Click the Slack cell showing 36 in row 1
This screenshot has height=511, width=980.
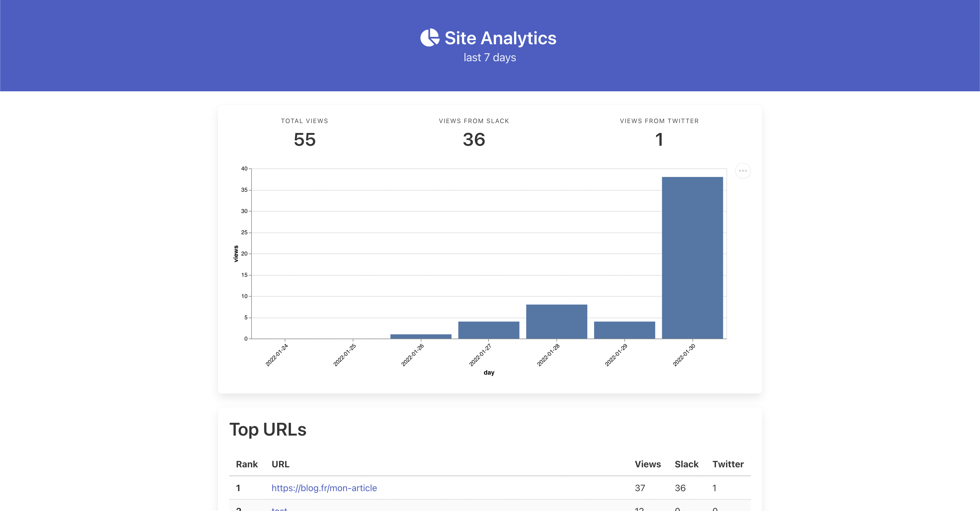click(680, 488)
